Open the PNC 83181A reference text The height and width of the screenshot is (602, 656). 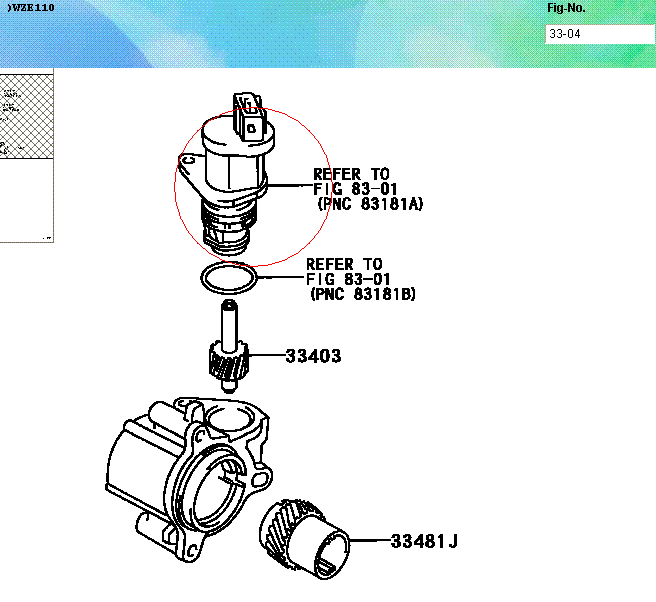[x=370, y=203]
